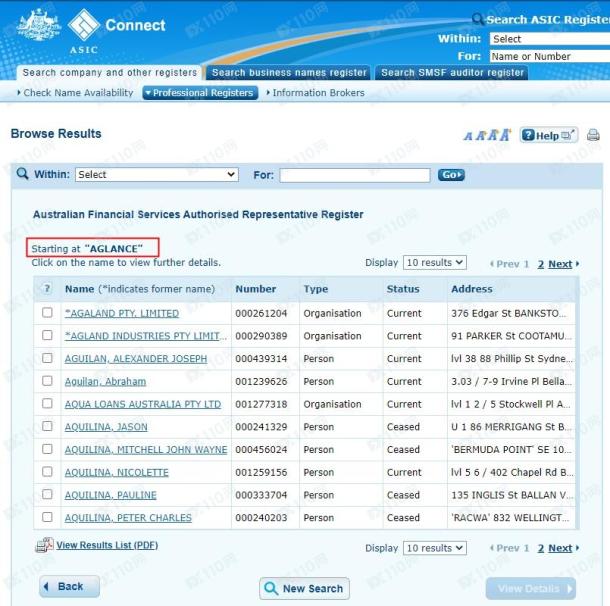610x606 pixels.
Task: Open the Within Select dropdown in Browse Results
Action: 157,175
